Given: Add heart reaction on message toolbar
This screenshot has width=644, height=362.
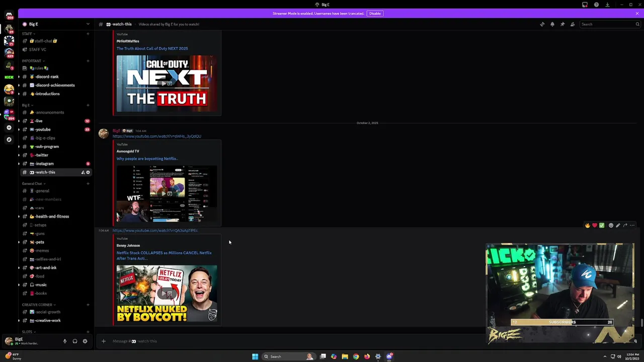Looking at the screenshot, I should tap(594, 226).
